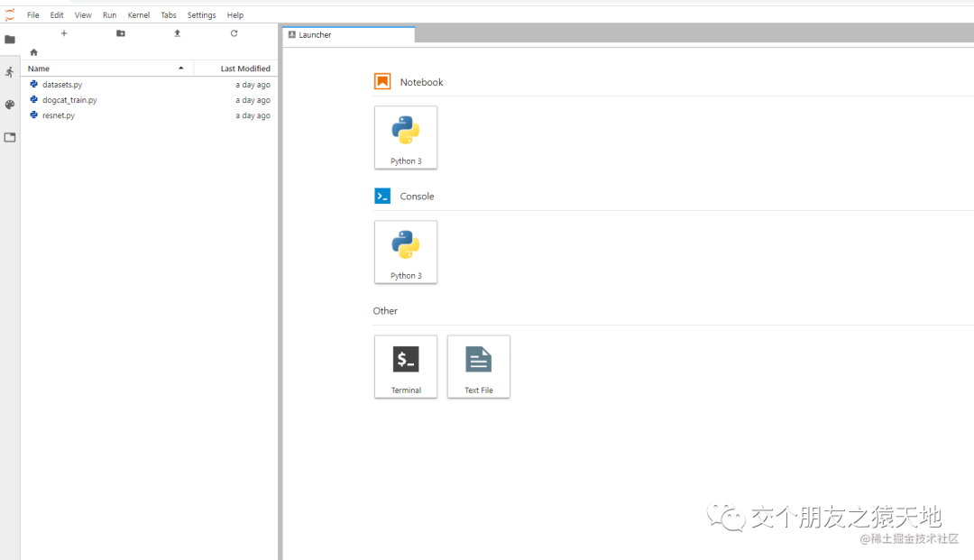Sort files by Last Modified column
Viewport: 974px width, 560px height.
click(x=235, y=69)
